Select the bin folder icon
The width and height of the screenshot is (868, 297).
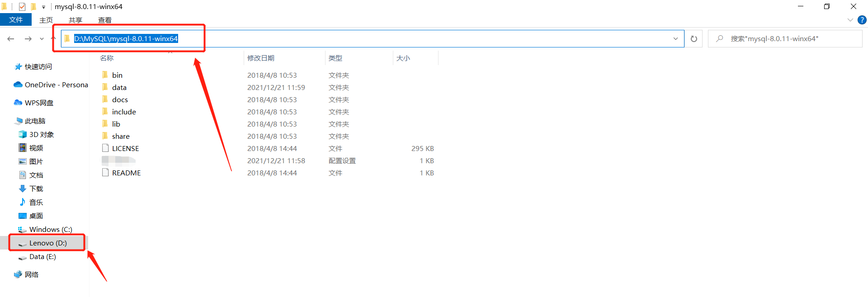click(x=105, y=75)
